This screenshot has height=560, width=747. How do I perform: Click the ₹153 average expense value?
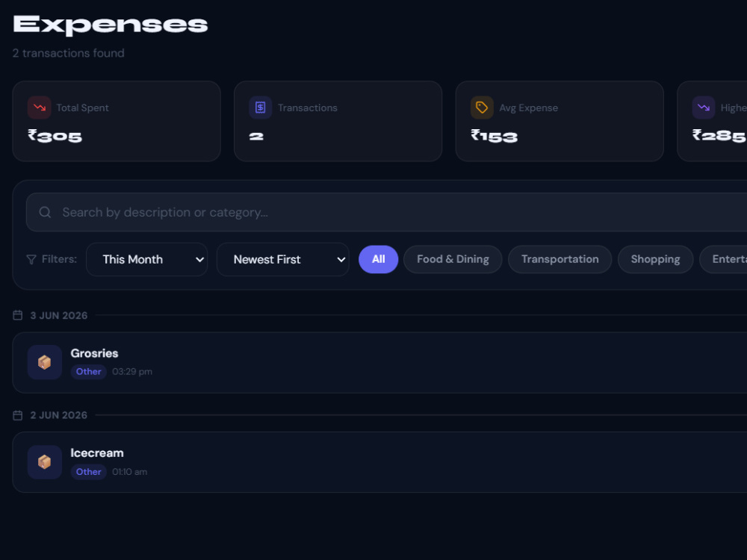[x=494, y=136]
